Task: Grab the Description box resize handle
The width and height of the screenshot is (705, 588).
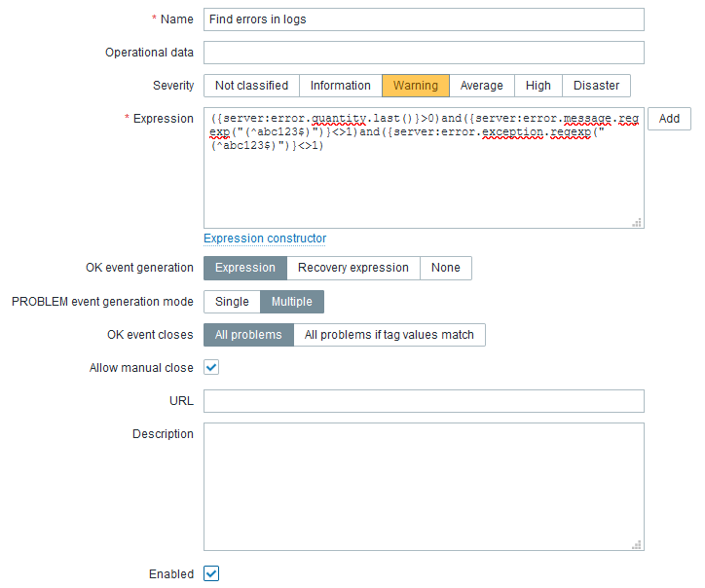Action: tap(637, 545)
